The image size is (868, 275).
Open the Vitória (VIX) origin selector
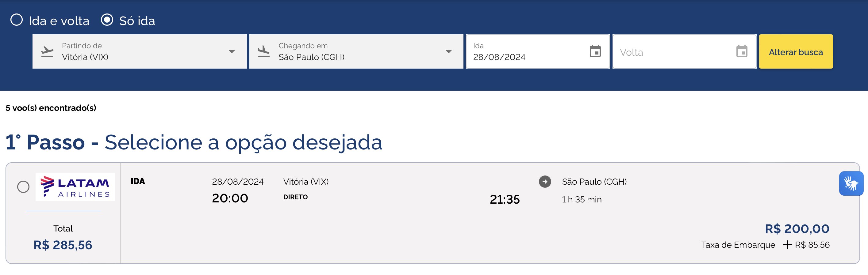(140, 51)
